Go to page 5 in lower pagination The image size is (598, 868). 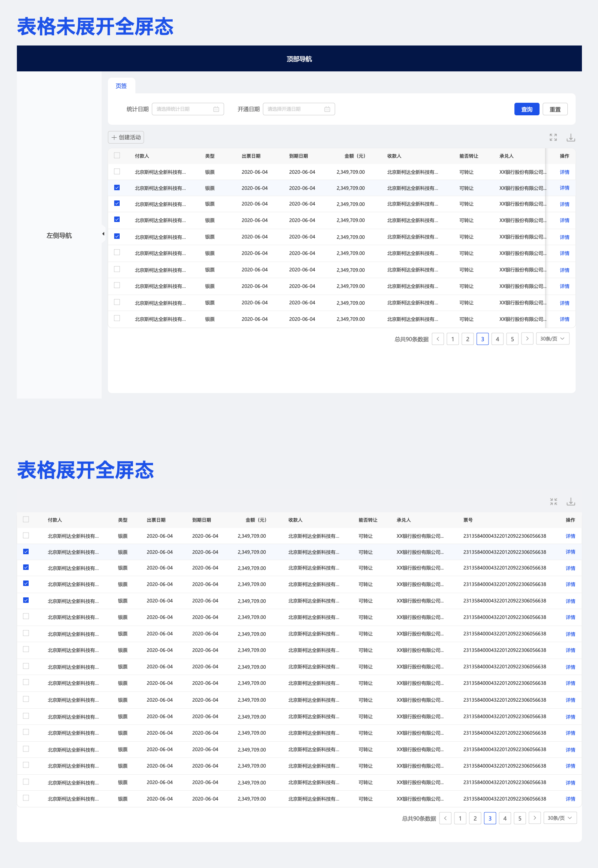point(520,818)
